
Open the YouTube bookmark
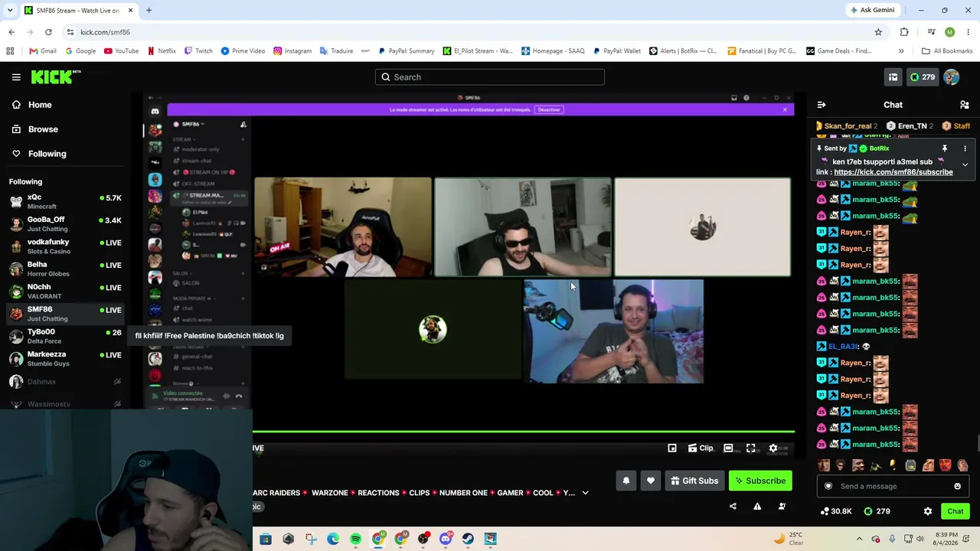click(121, 51)
